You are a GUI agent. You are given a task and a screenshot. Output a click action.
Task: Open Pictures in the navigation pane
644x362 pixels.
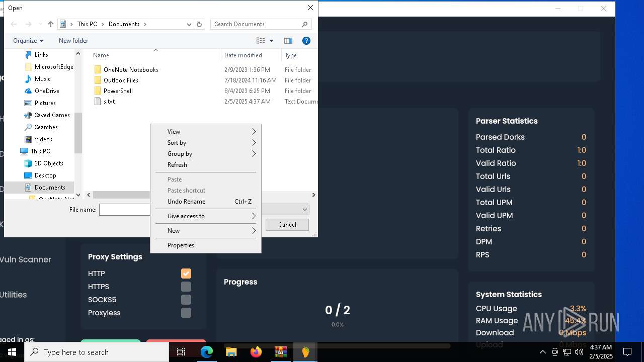(x=45, y=103)
